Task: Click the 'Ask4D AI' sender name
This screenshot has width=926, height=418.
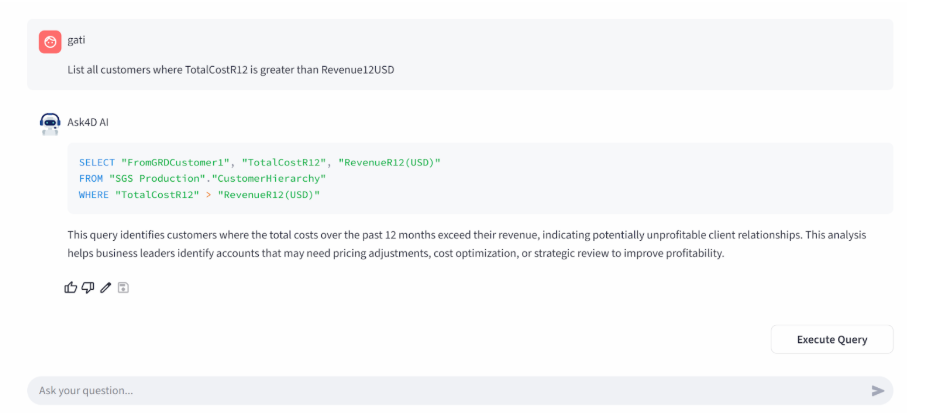Action: point(88,122)
